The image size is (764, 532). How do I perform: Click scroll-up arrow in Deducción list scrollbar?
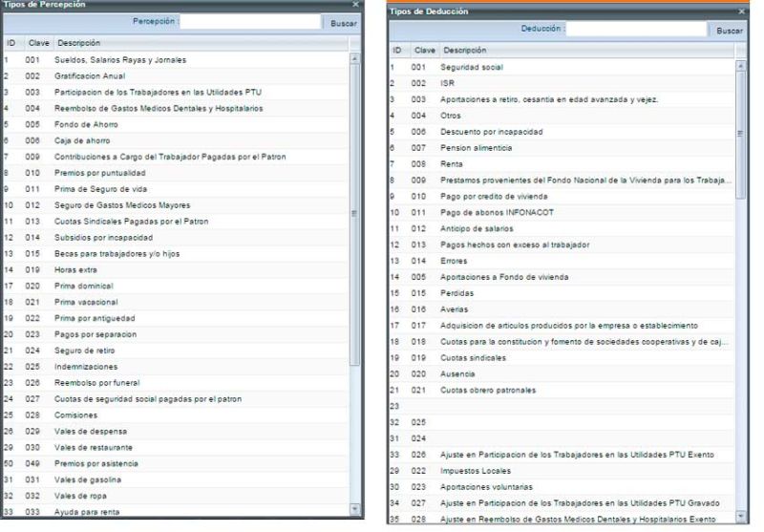click(741, 66)
